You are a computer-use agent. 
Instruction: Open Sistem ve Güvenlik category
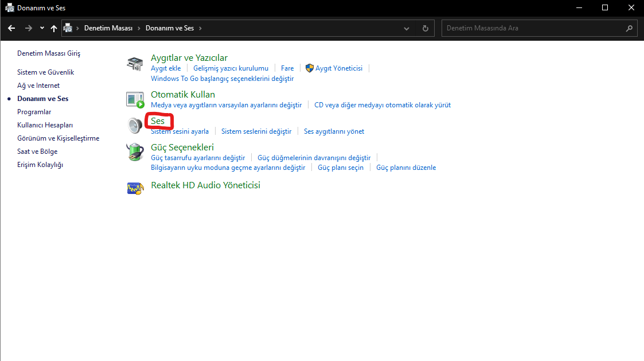click(45, 72)
